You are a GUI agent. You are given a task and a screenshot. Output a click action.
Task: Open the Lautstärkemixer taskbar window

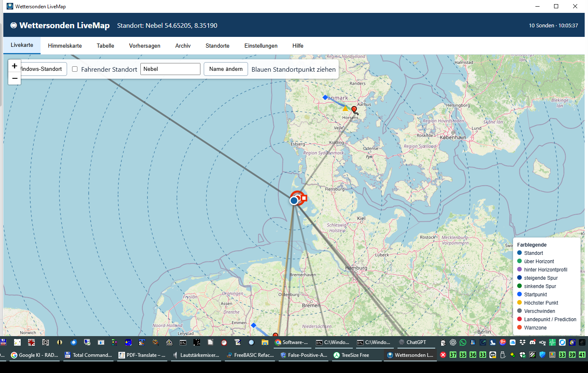point(196,355)
